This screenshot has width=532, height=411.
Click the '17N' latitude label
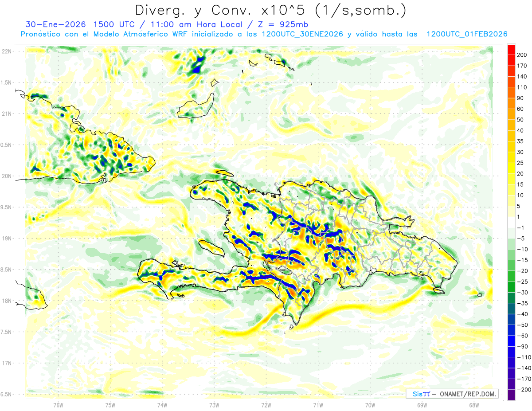(7, 363)
